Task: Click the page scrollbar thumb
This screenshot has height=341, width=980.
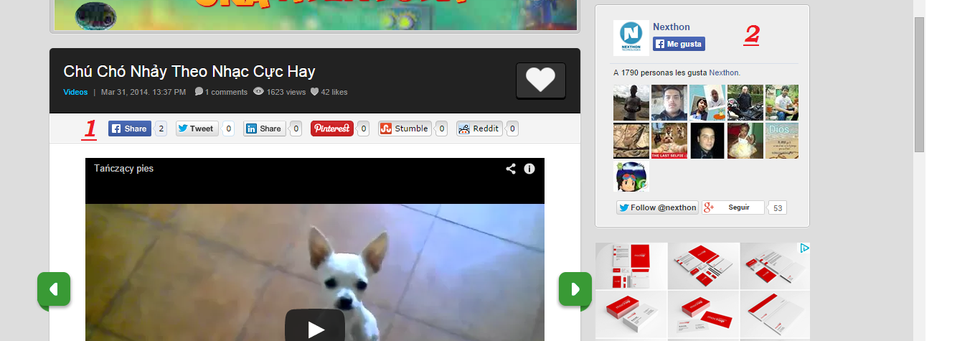Action: tap(919, 84)
